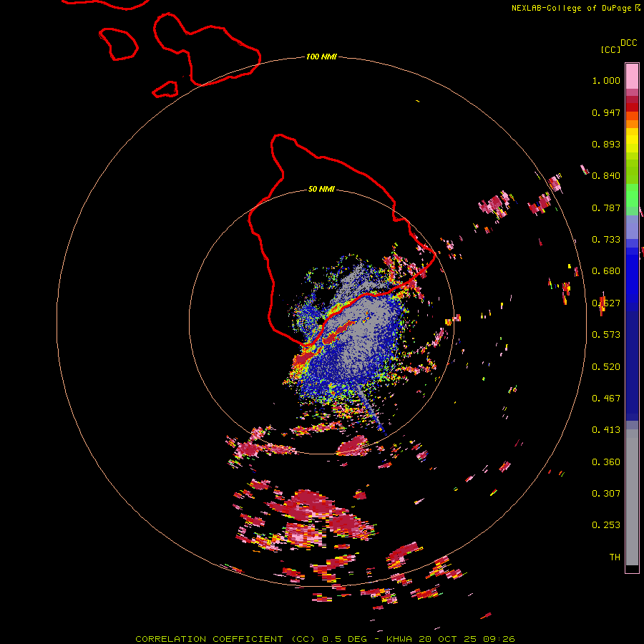644x644 pixels.
Task: Click the TH threshold label
Action: [x=615, y=557]
